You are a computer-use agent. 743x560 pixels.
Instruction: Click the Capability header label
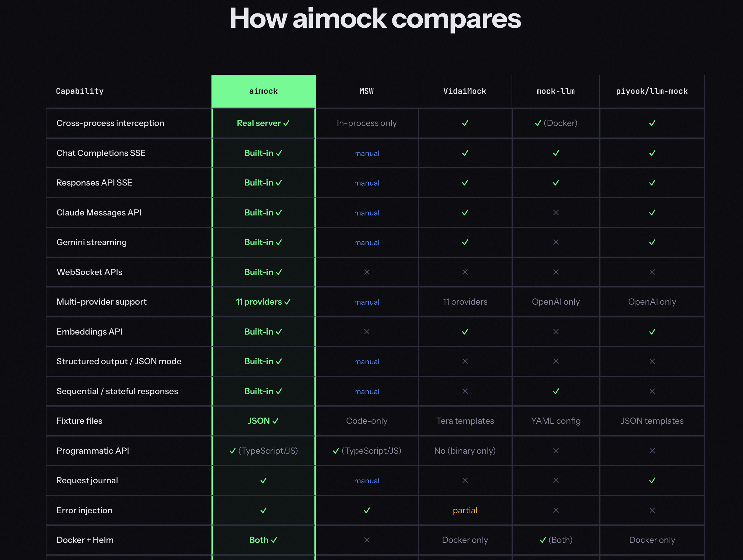click(x=80, y=91)
